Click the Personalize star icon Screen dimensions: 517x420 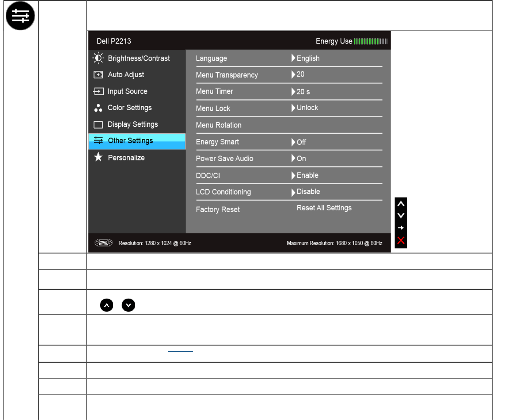(98, 157)
